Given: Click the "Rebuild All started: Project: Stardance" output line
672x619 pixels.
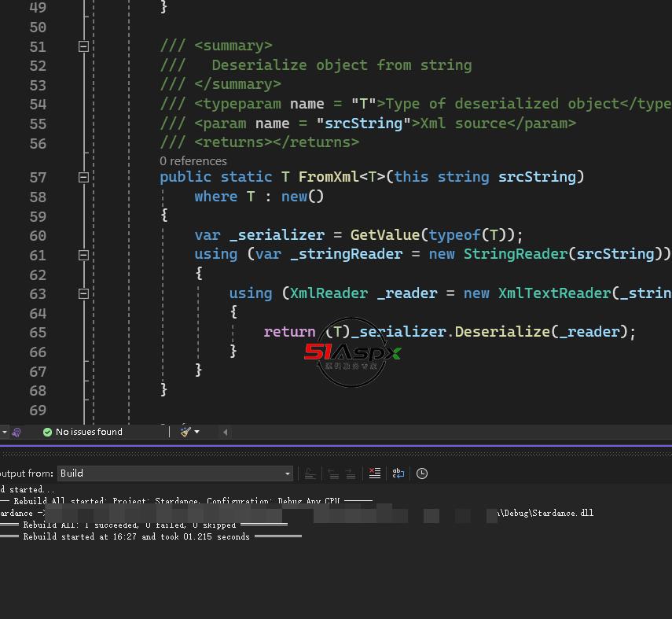Looking at the screenshot, I should click(186, 501).
